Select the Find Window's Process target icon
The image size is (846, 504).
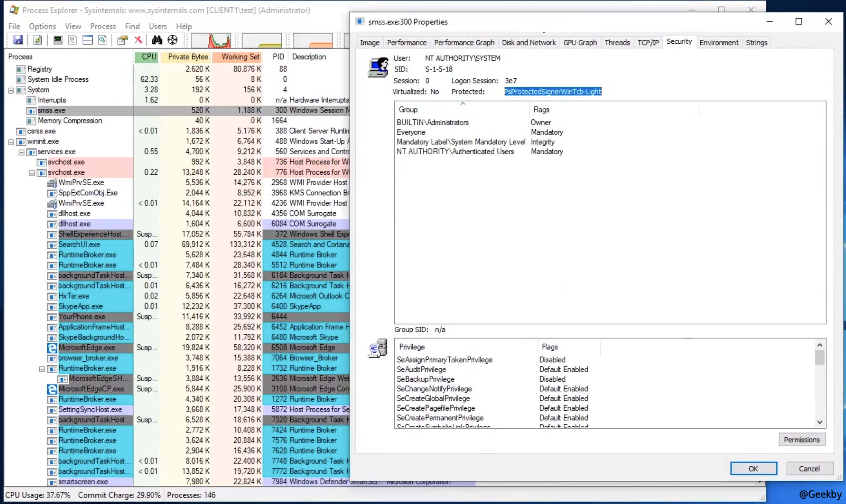(x=172, y=40)
